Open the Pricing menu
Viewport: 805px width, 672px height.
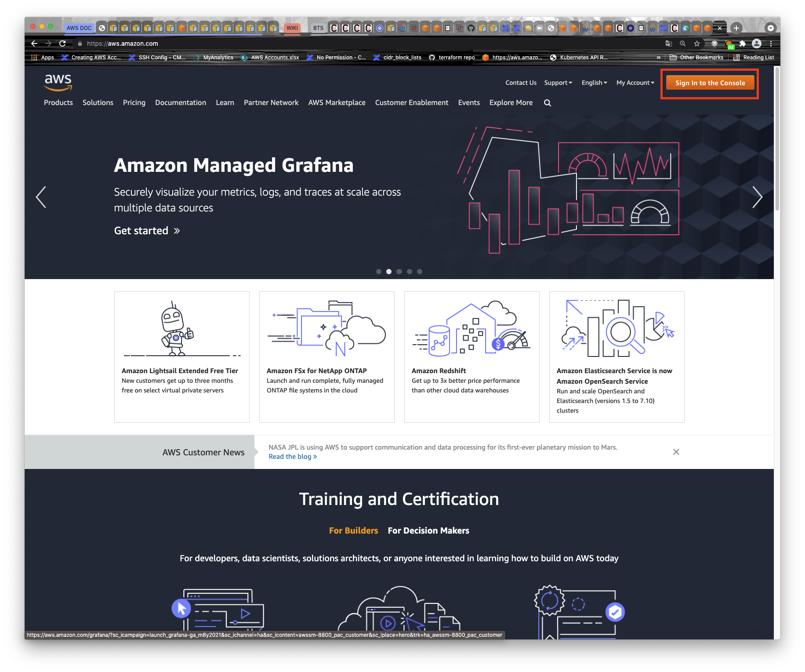coord(134,103)
